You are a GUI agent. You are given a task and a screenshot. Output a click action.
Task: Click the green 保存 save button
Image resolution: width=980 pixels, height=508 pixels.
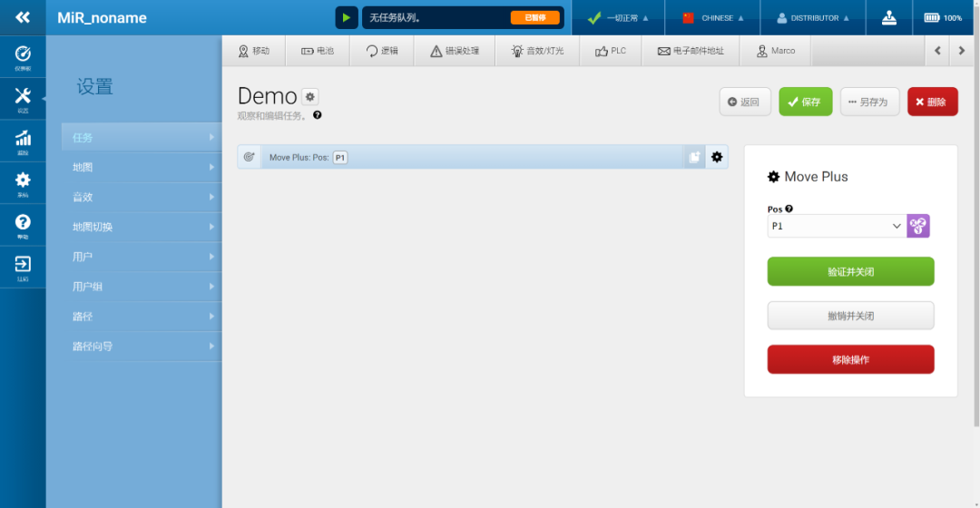805,102
